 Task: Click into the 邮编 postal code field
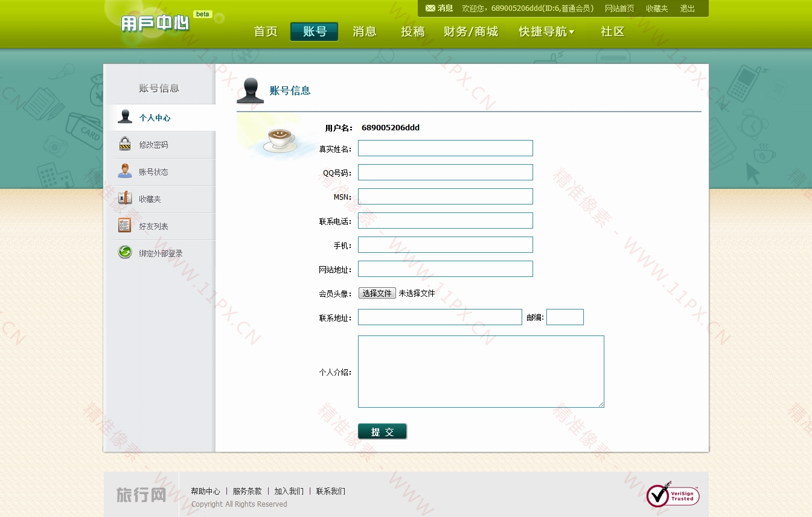[564, 317]
